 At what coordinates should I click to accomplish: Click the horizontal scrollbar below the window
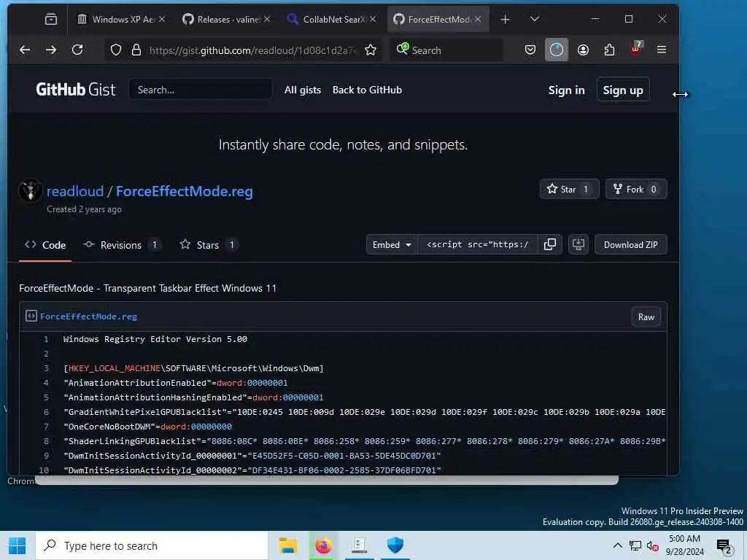click(327, 481)
